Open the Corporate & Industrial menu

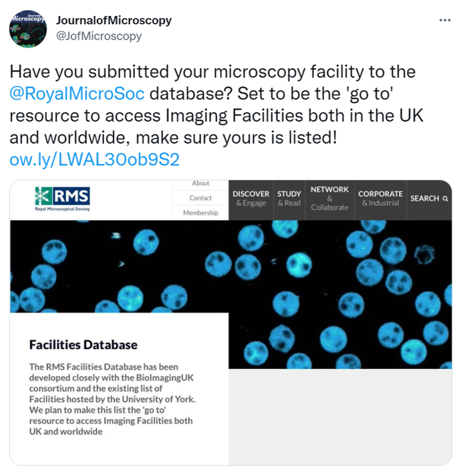(380, 199)
